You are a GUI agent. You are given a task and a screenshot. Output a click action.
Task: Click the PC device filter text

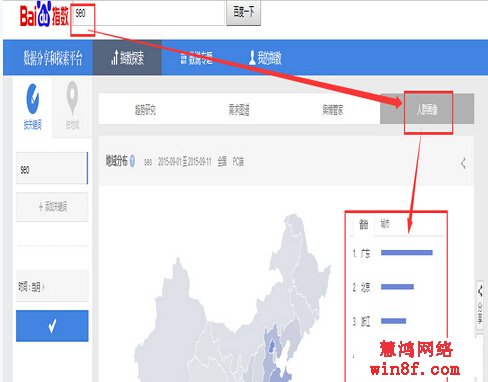pos(238,162)
